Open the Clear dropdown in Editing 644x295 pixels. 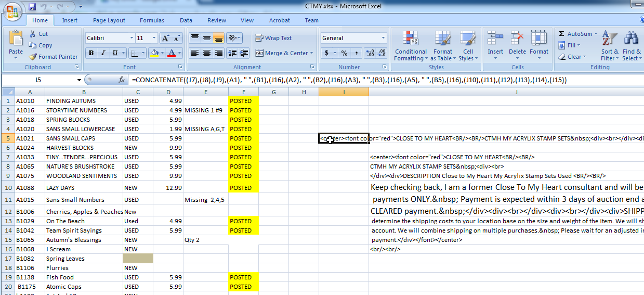tap(573, 57)
